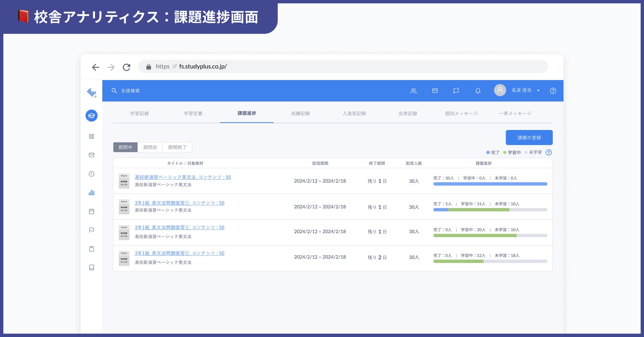644x337 pixels.
Task: Click the browser reload button
Action: (x=126, y=67)
